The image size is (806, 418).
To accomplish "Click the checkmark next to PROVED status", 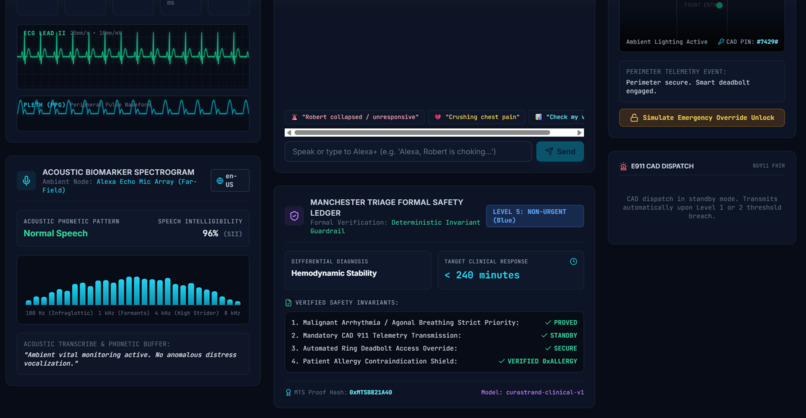I will 548,323.
